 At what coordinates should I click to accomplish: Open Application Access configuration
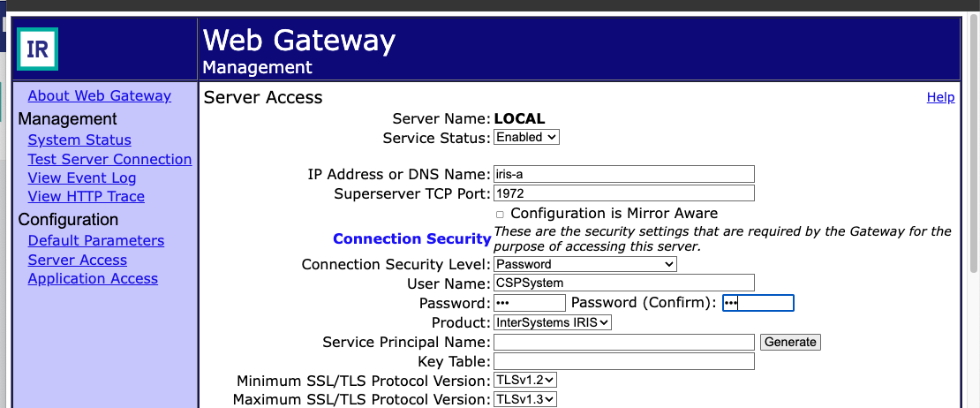pyautogui.click(x=93, y=278)
